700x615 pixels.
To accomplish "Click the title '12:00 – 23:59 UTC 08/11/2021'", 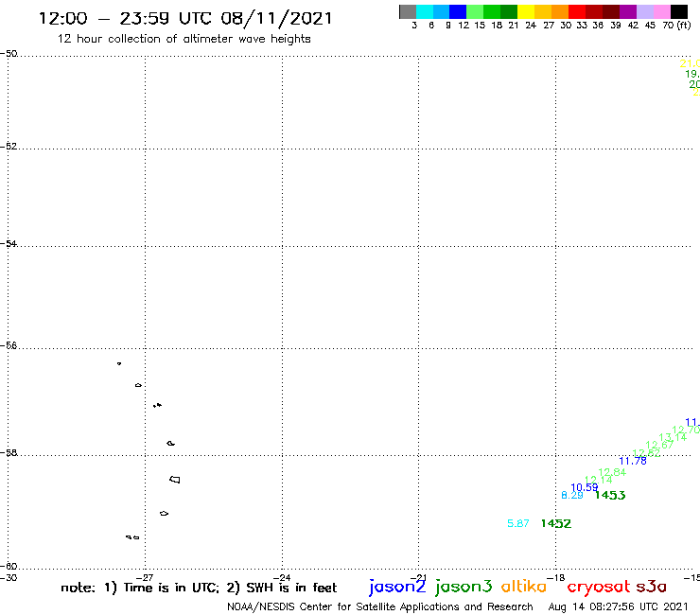I will pos(185,18).
